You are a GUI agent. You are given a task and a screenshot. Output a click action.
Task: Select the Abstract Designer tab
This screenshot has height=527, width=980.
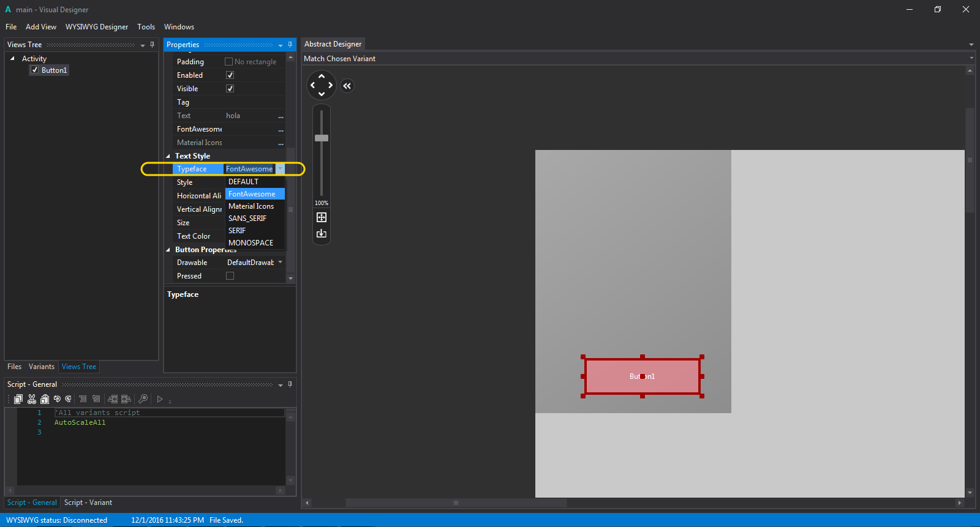click(x=333, y=44)
